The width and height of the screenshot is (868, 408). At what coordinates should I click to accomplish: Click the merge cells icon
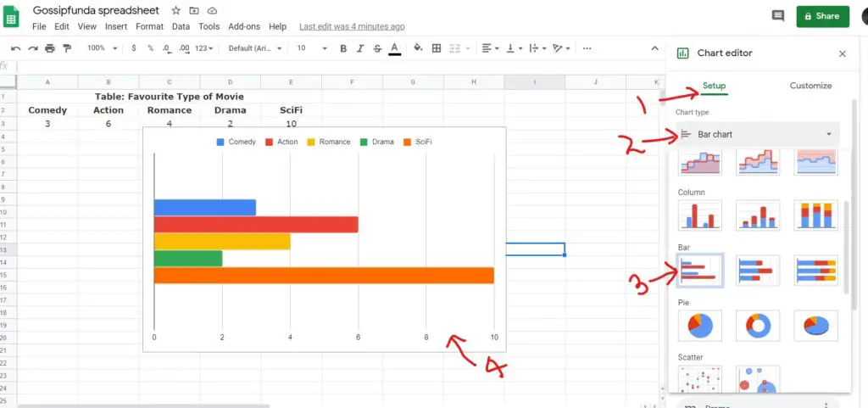point(455,48)
